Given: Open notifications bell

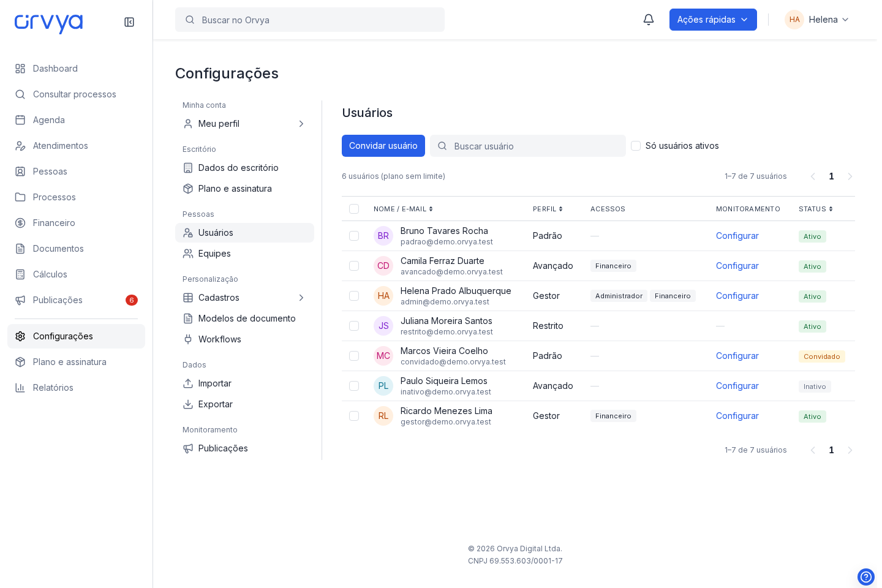Looking at the screenshot, I should [x=649, y=20].
